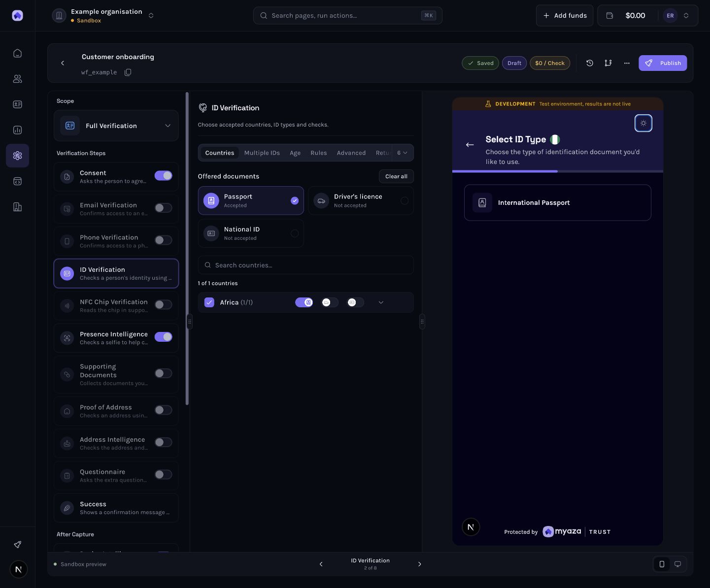Open the Example organisation switcher
710x588 pixels.
click(x=104, y=16)
